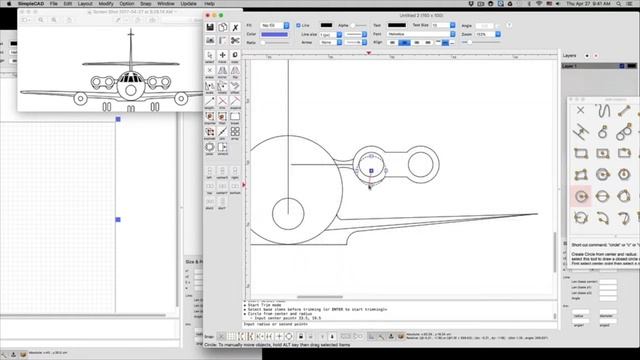
Task: Toggle the crosshair intersection snap button
Action: pyautogui.click(x=279, y=336)
